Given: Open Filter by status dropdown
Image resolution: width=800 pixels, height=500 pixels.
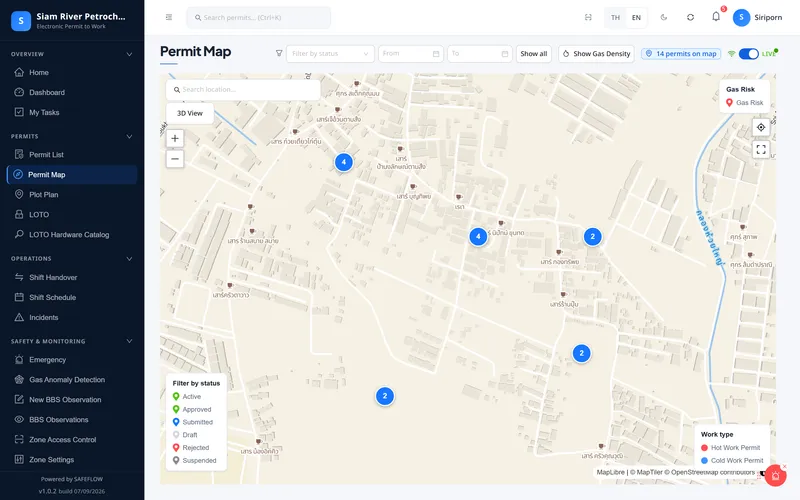Looking at the screenshot, I should tap(330, 54).
